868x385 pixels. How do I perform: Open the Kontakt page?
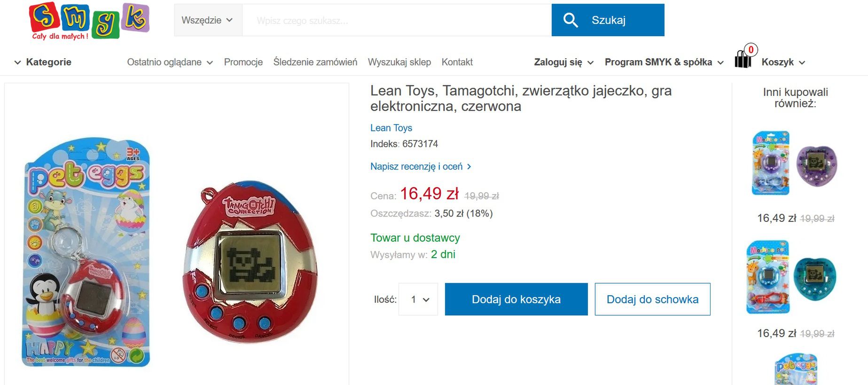pos(457,62)
